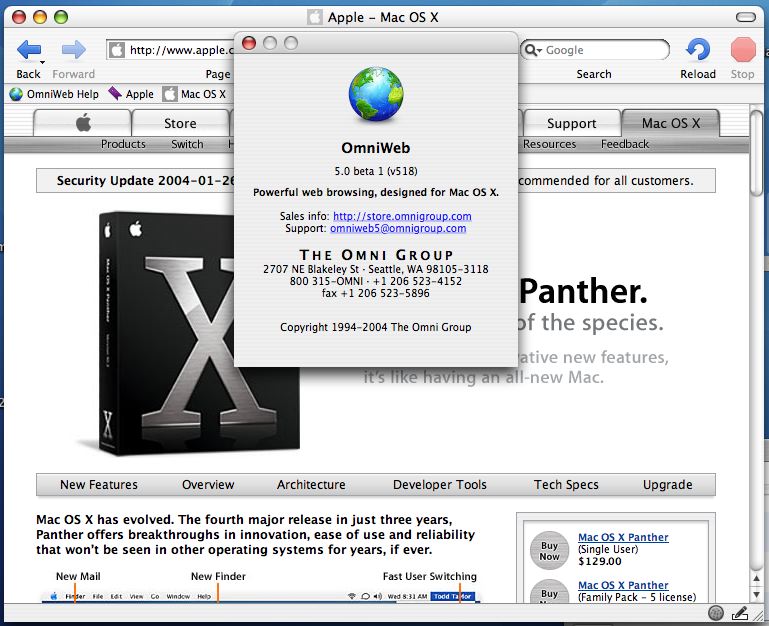This screenshot has width=769, height=626.
Task: Click the 'New Mail' screenshot label
Action: click(x=78, y=576)
